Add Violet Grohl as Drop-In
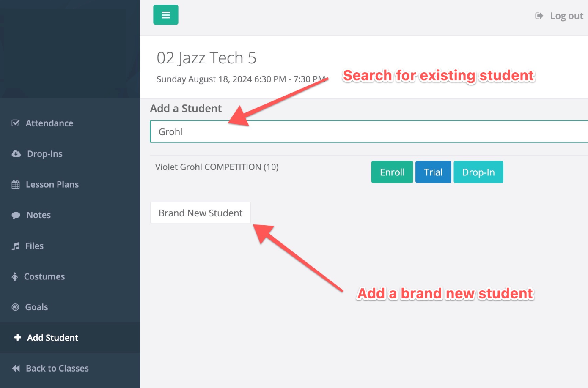 (478, 172)
